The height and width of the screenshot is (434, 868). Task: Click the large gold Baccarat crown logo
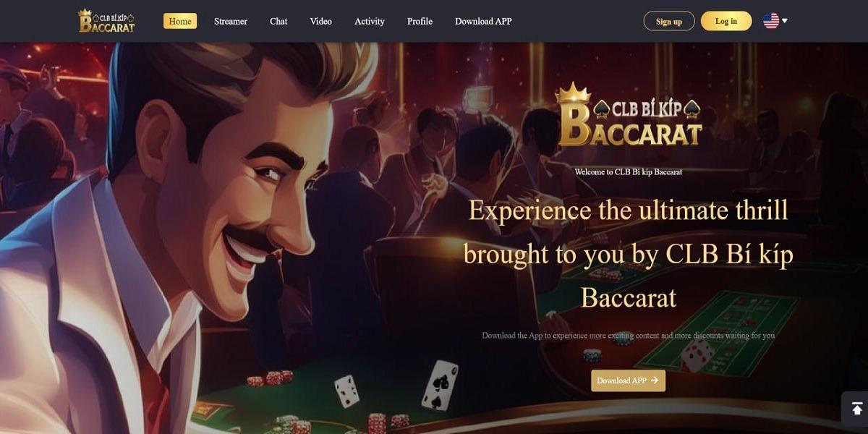[x=630, y=115]
